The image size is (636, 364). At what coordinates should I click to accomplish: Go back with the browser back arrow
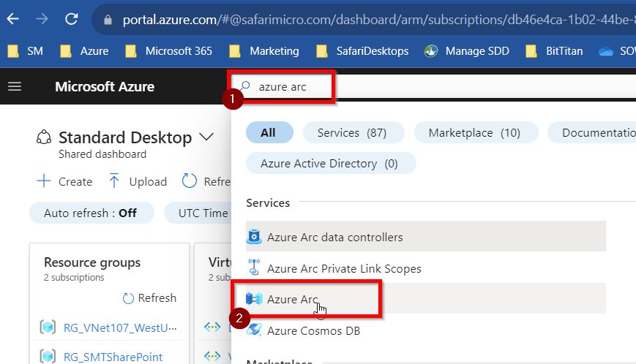point(13,18)
